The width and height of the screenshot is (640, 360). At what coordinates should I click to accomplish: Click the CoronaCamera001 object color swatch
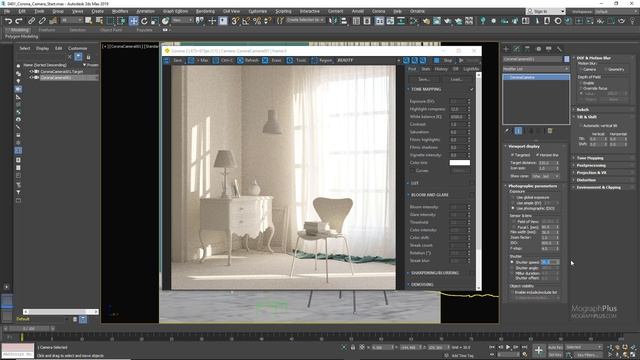(567, 59)
